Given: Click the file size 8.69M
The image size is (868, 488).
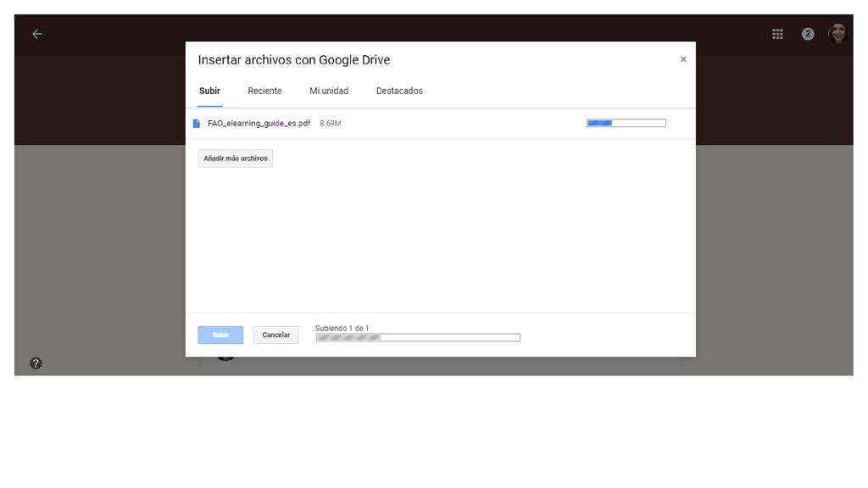Looking at the screenshot, I should coord(330,124).
